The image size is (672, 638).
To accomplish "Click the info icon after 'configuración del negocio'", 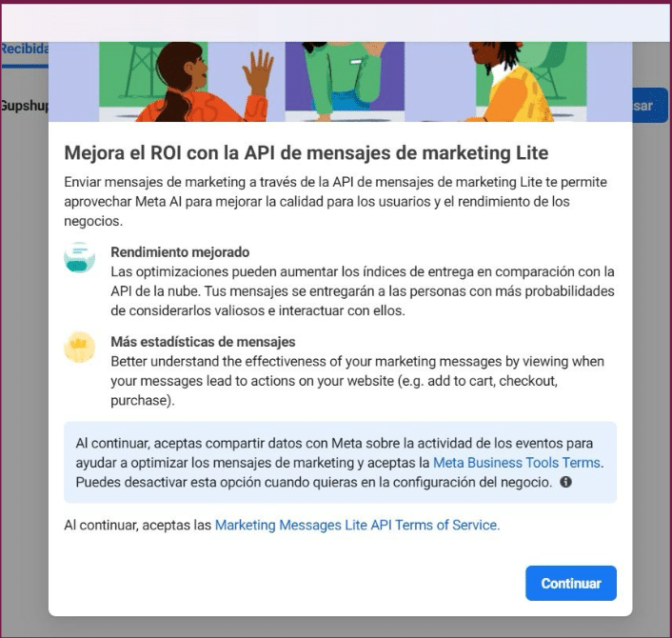I will pyautogui.click(x=565, y=482).
